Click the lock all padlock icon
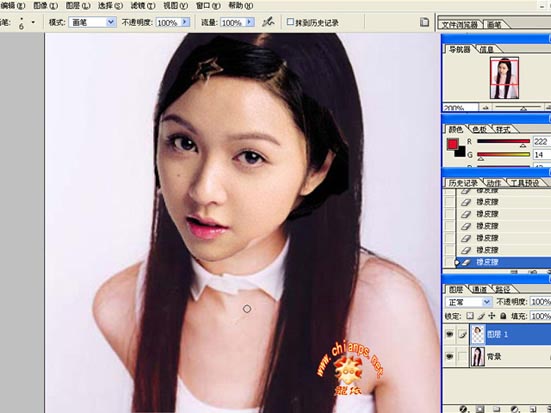 point(503,316)
